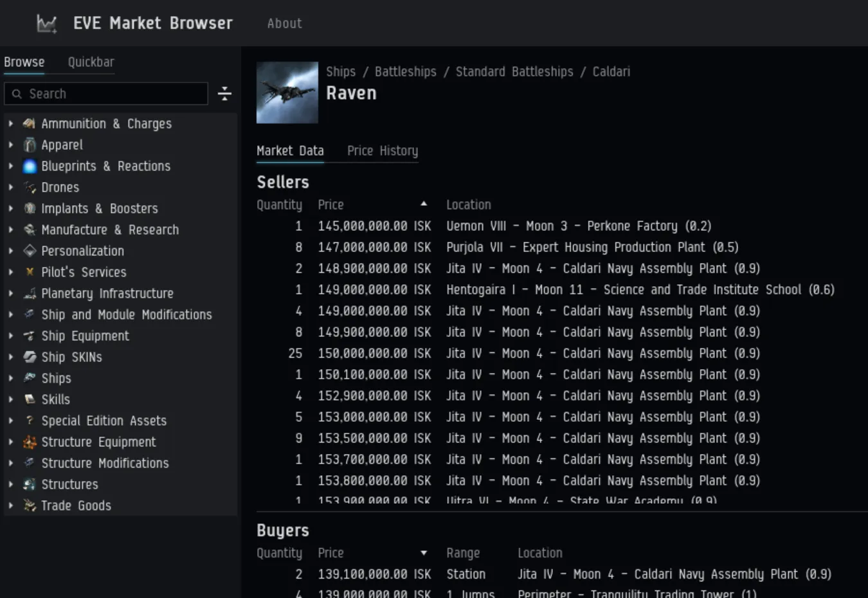Click the Trade Goods category icon
868x598 pixels.
coord(29,505)
